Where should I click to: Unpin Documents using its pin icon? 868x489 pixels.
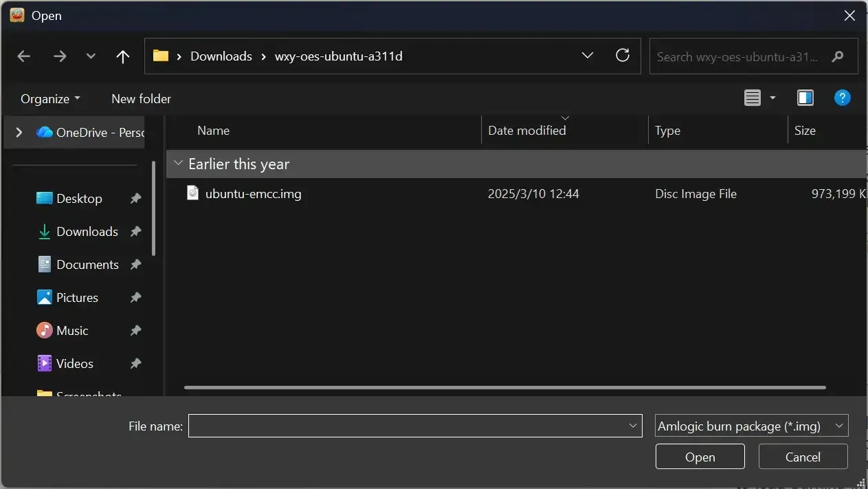[135, 264]
